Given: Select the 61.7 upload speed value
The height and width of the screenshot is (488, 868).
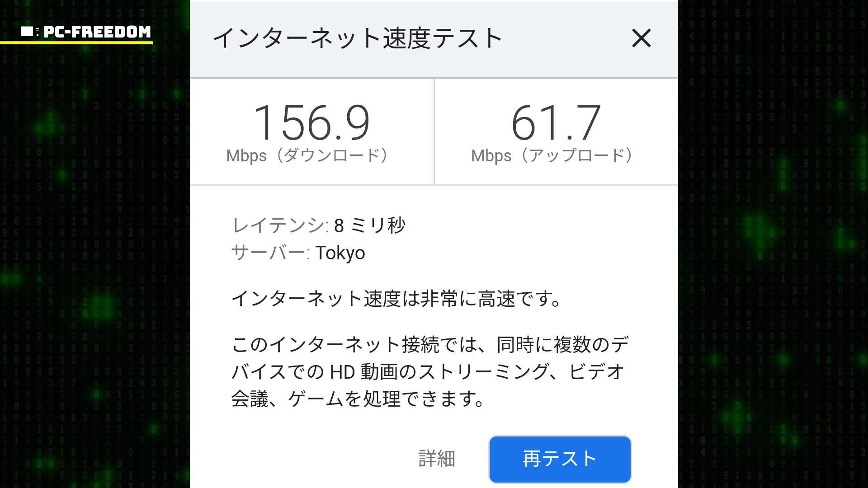Looking at the screenshot, I should point(556,122).
